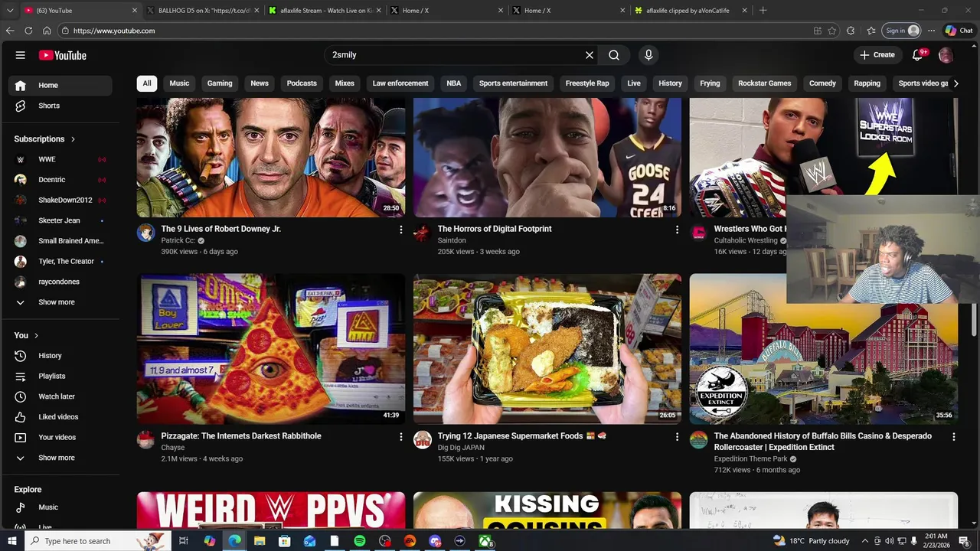Play The Horrors of Digital Footprint thumbnail
Viewport: 980px width, 551px height.
coord(547,157)
